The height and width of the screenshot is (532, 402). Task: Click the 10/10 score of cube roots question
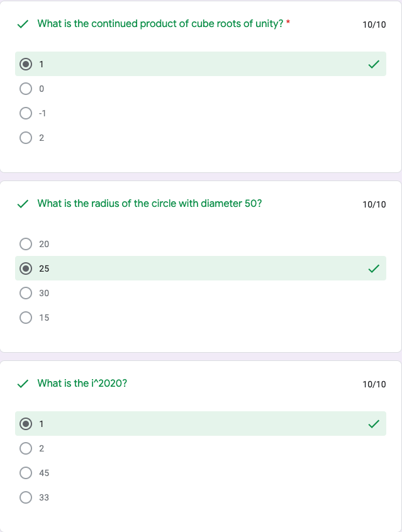point(374,25)
